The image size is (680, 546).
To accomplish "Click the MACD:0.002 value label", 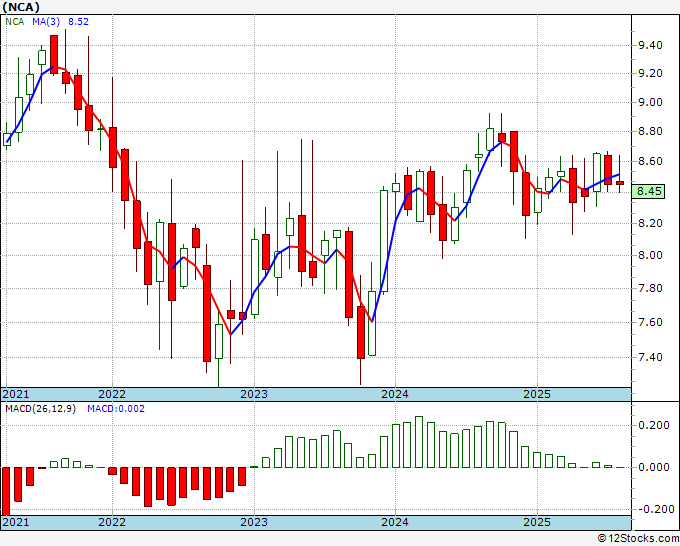I will click(x=116, y=409).
